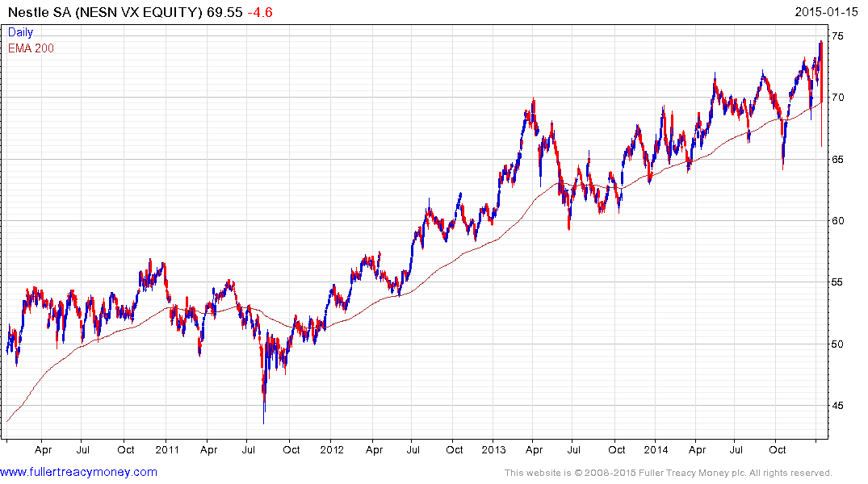Click the 'Nestle SA (NESN VX EQUITY)' title

point(105,12)
